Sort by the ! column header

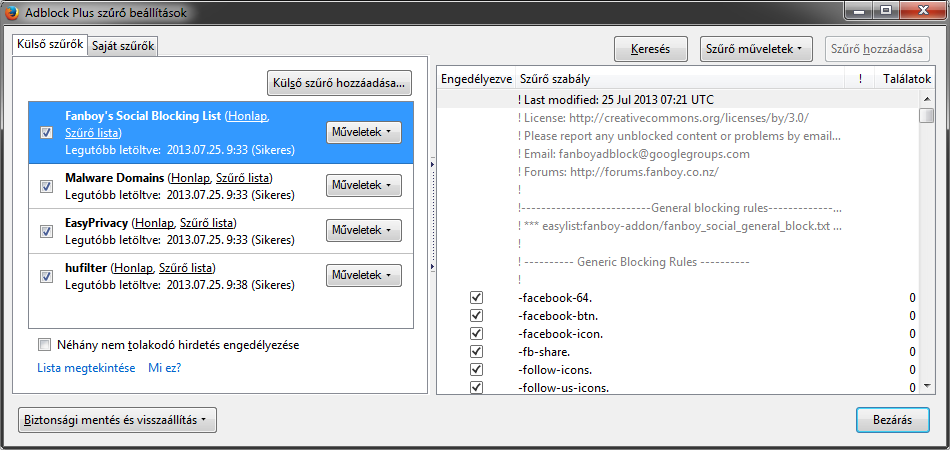[x=860, y=79]
